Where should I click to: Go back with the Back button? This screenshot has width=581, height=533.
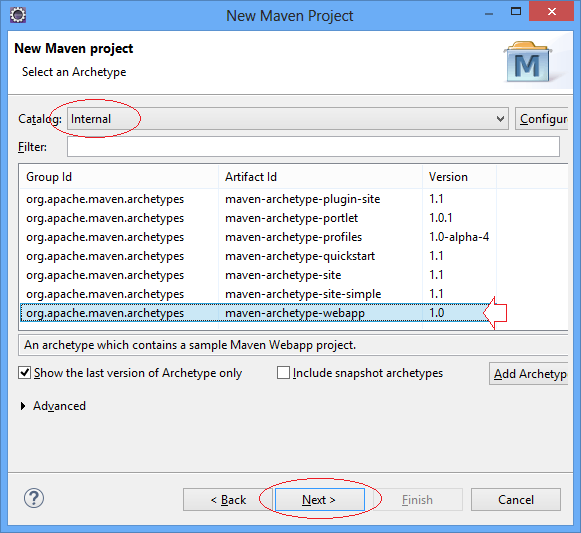coord(228,500)
